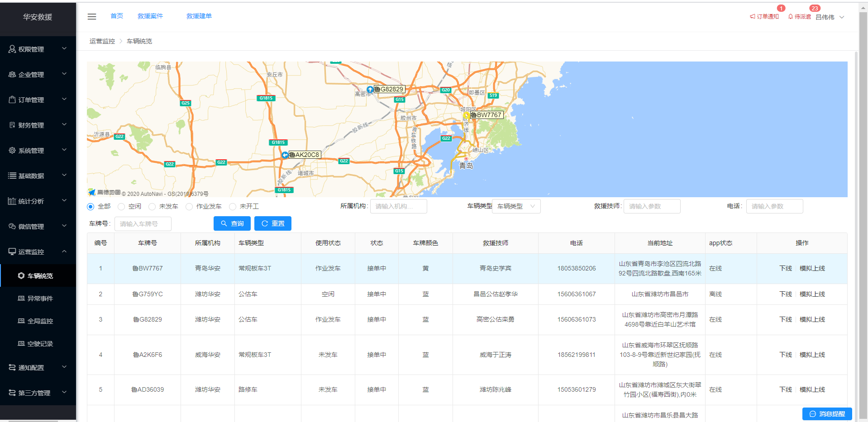Click the 财务管理 document icon
Image resolution: width=868 pixels, height=422 pixels.
[12, 125]
